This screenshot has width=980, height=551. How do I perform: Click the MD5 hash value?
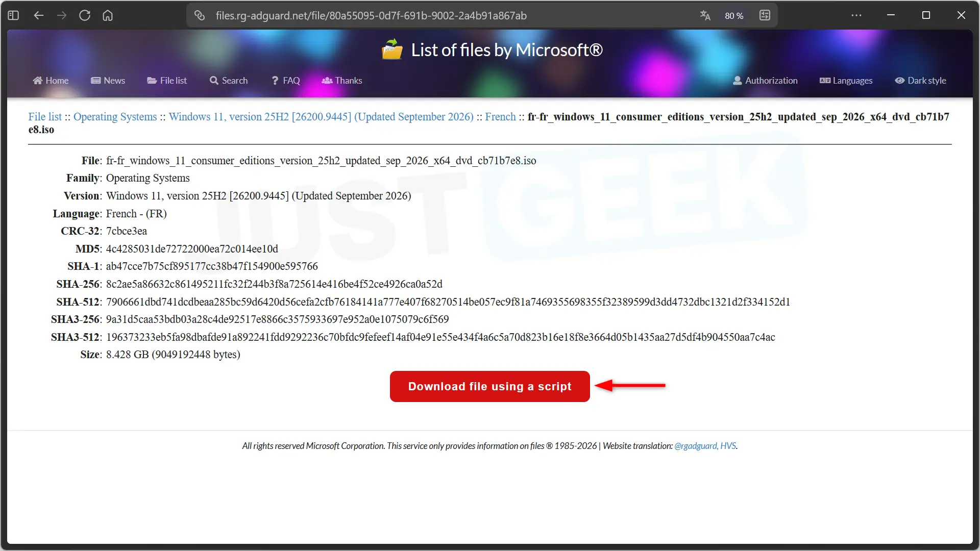click(x=192, y=249)
